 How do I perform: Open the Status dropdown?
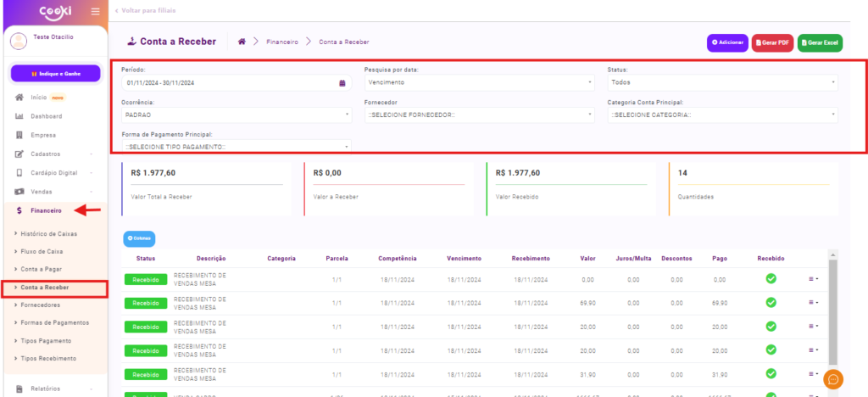722,82
